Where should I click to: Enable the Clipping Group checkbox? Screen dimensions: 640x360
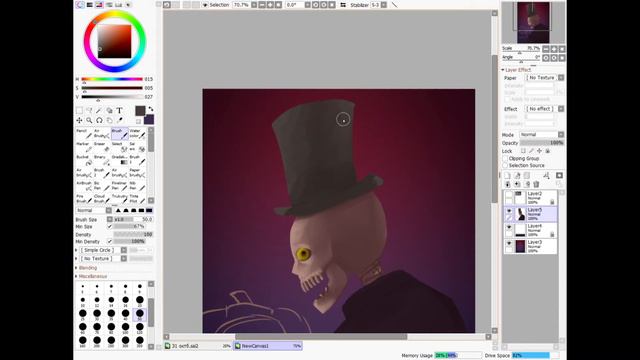pyautogui.click(x=505, y=158)
